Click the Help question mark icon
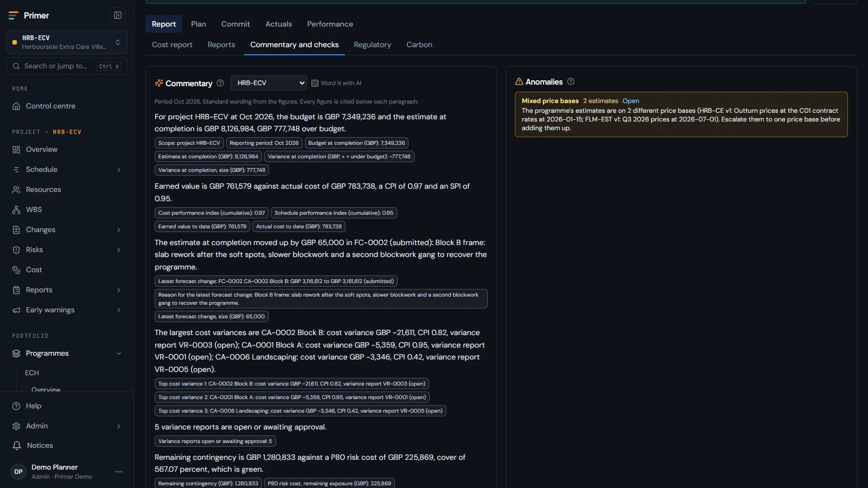The image size is (868, 488). click(16, 406)
